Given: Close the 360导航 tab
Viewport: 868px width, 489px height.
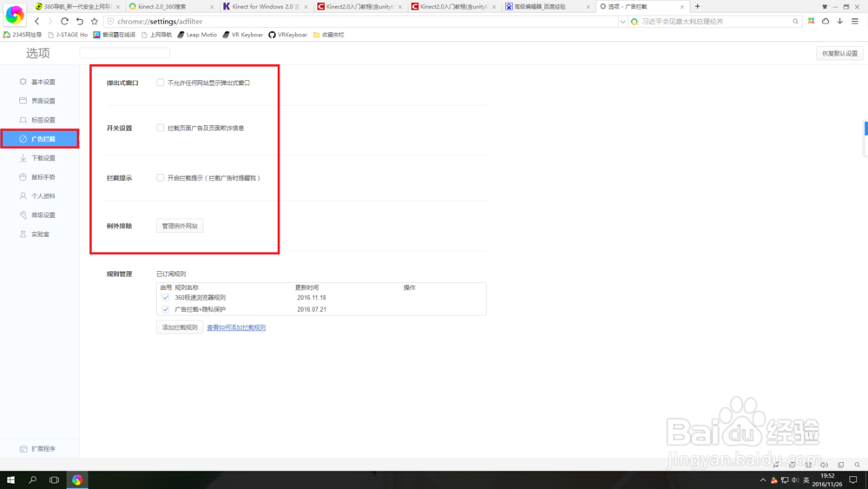Looking at the screenshot, I should [118, 7].
